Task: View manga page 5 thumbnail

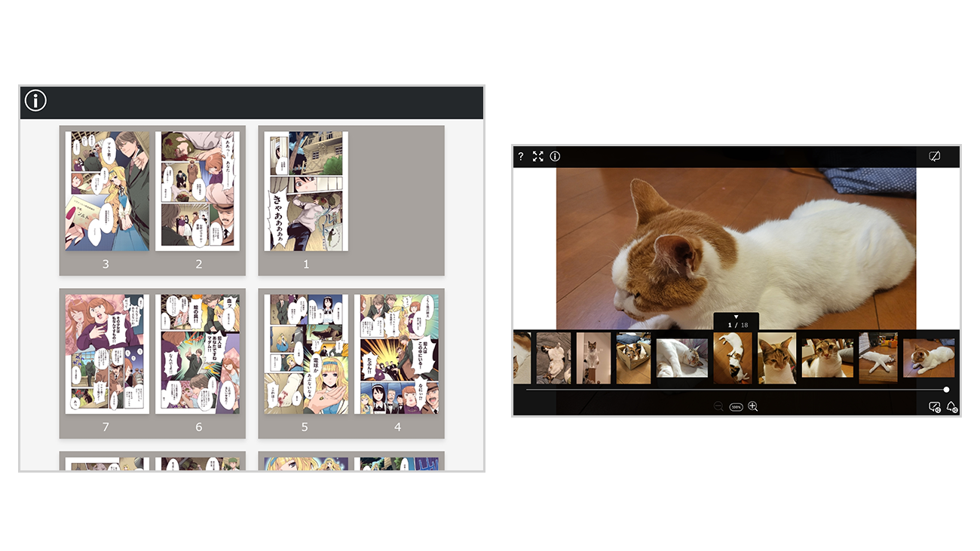Action: (x=306, y=354)
